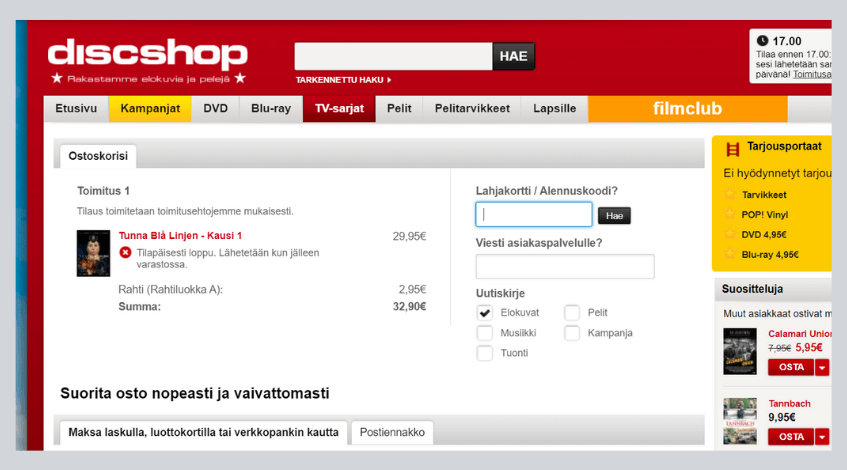The height and width of the screenshot is (470, 847).
Task: Uncheck the Elokuvat newsletter checkbox
Action: point(485,313)
